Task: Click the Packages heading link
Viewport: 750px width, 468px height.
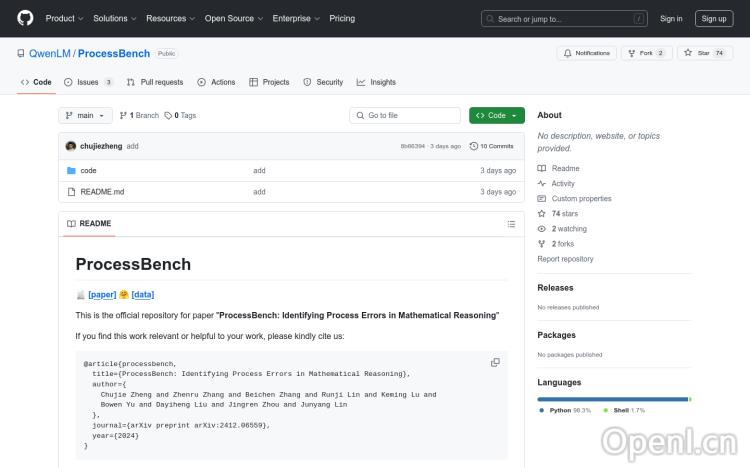Action: (x=556, y=335)
